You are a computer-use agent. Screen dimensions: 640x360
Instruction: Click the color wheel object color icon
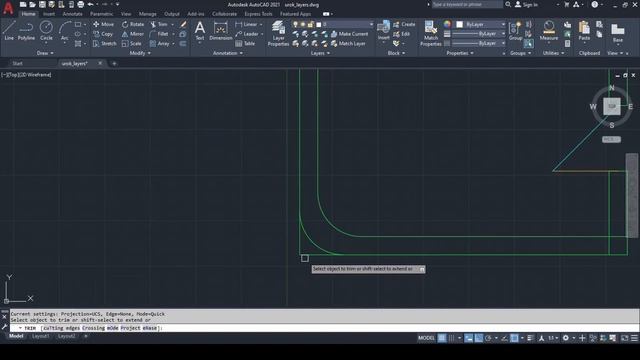coord(447,24)
